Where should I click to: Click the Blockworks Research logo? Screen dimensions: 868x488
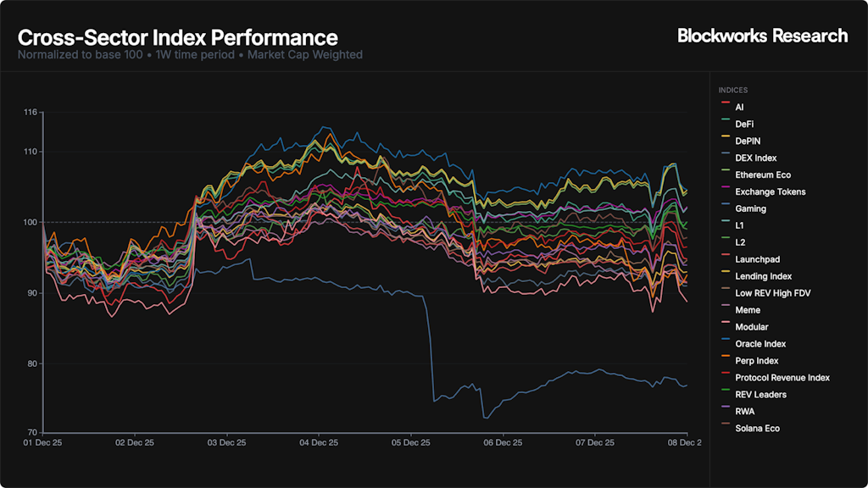[x=762, y=36]
